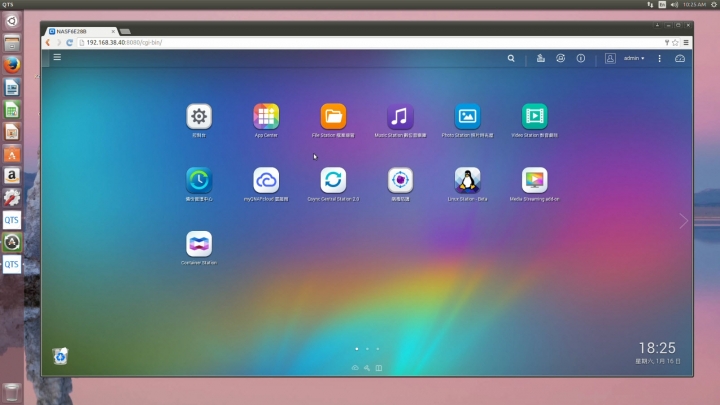This screenshot has height=405, width=720.
Task: Expand the admin account dropdown
Action: click(634, 58)
